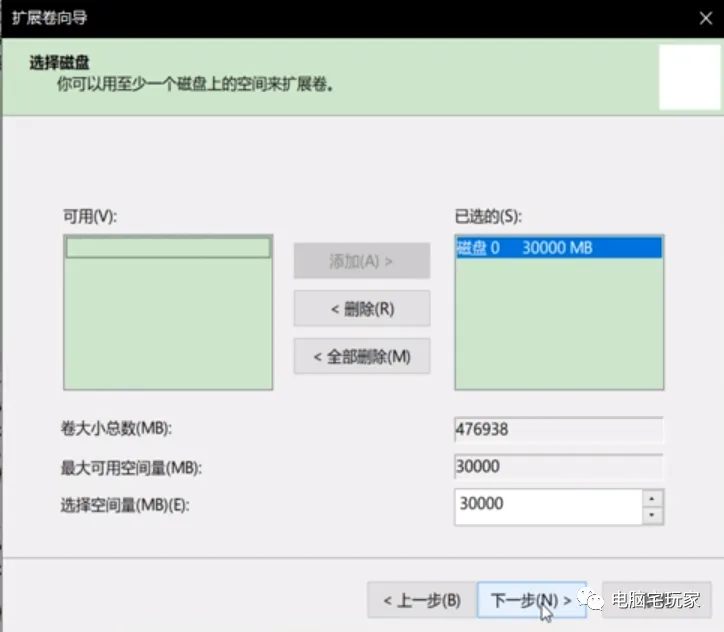
Task: Remove the selected disk with < 删除(R)
Action: [x=362, y=308]
